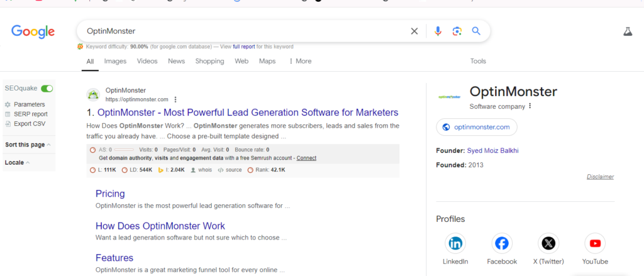The image size is (644, 276).
Task: Switch to Videos tab
Action: pyautogui.click(x=147, y=61)
